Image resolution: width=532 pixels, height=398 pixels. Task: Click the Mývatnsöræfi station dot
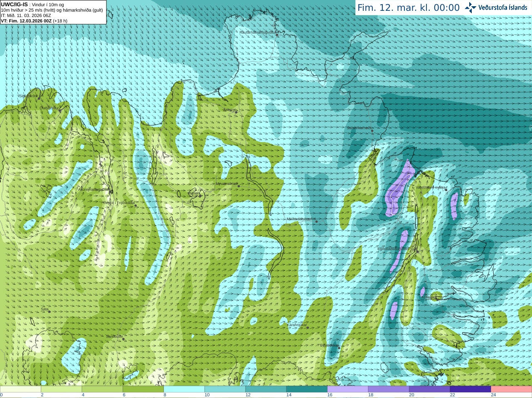(x=239, y=186)
